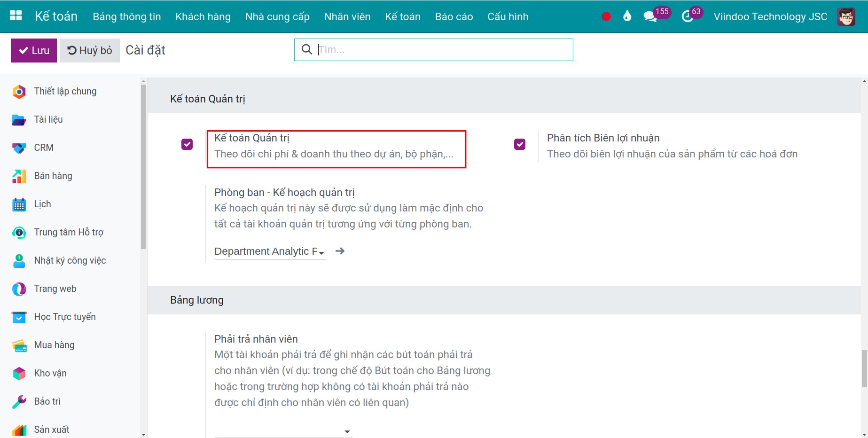Toggle the Phân tích Biên lợi nhuận checkbox

point(520,144)
